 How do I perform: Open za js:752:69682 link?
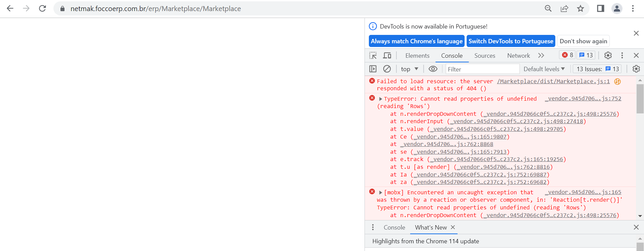(480, 182)
